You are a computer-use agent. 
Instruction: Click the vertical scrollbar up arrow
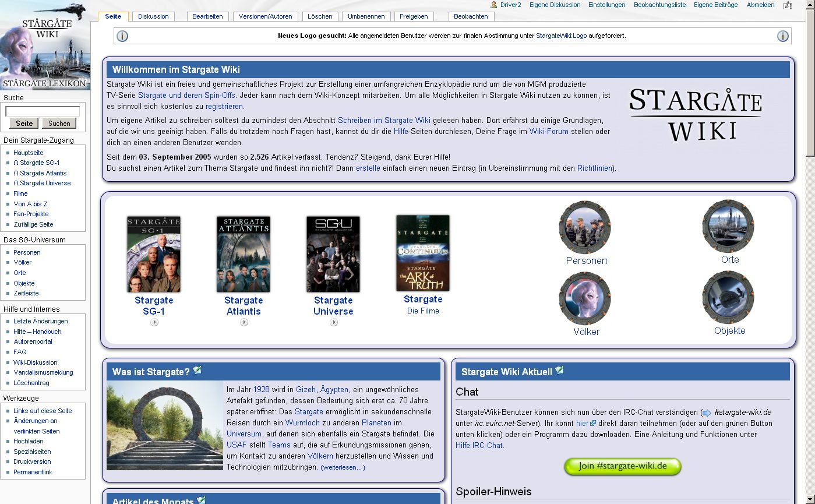click(810, 4)
